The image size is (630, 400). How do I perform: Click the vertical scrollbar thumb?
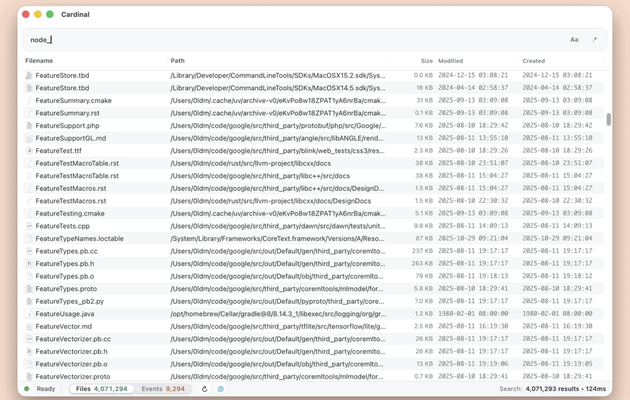[608, 119]
